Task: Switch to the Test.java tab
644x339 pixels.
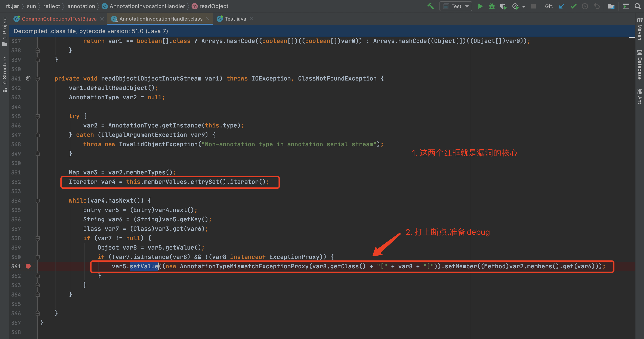Action: 235,19
